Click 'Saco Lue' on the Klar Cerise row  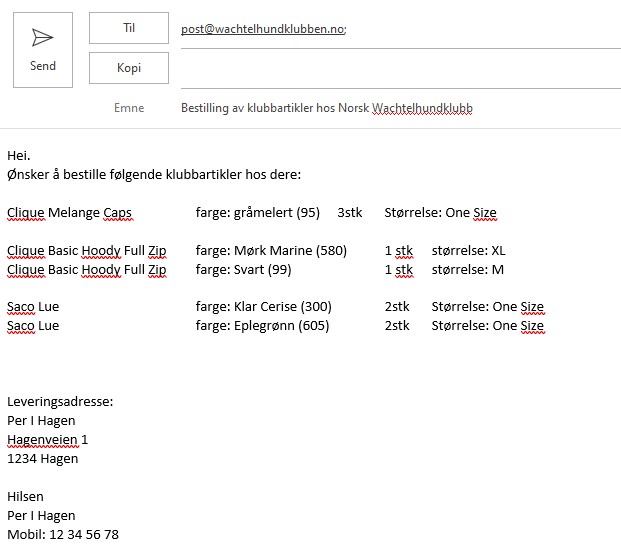(33, 307)
